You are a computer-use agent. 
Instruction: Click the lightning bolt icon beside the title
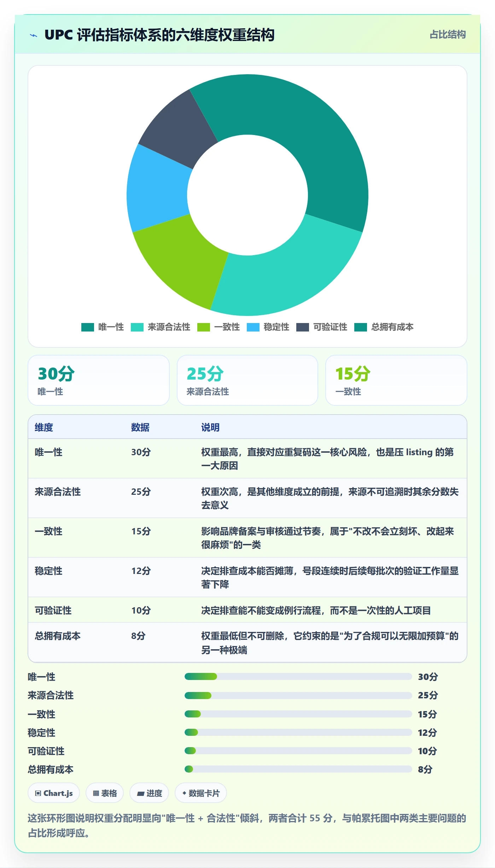[x=34, y=35]
